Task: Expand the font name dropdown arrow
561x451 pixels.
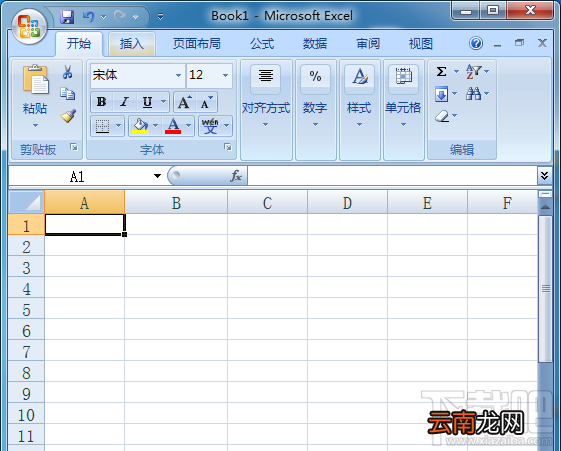Action: 178,75
